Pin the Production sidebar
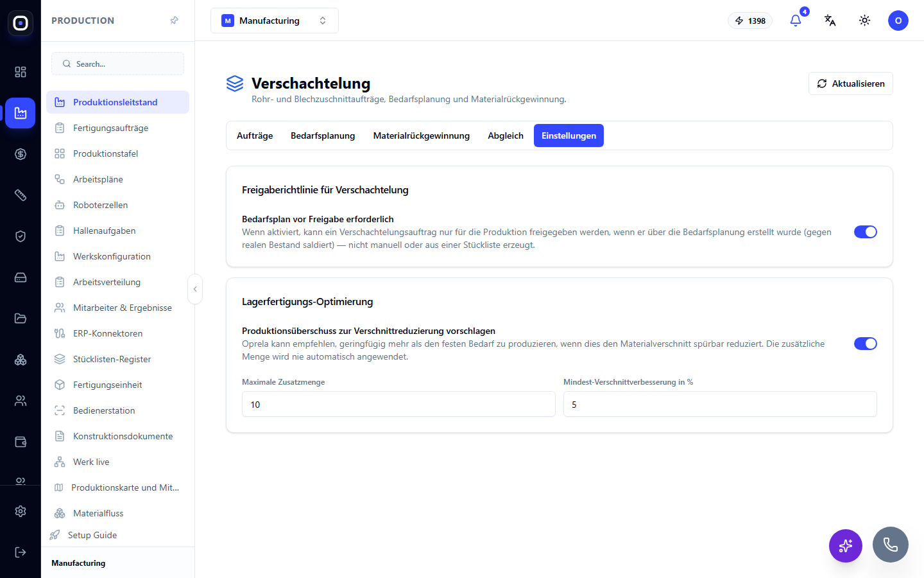Screen dimensions: 924x578 point(175,21)
